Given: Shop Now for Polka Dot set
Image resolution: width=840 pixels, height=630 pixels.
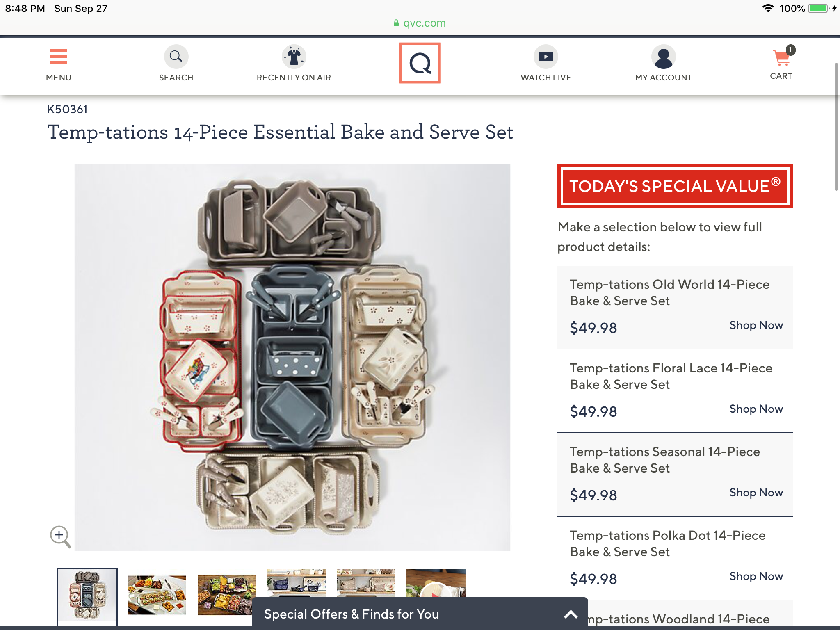Looking at the screenshot, I should [x=756, y=576].
